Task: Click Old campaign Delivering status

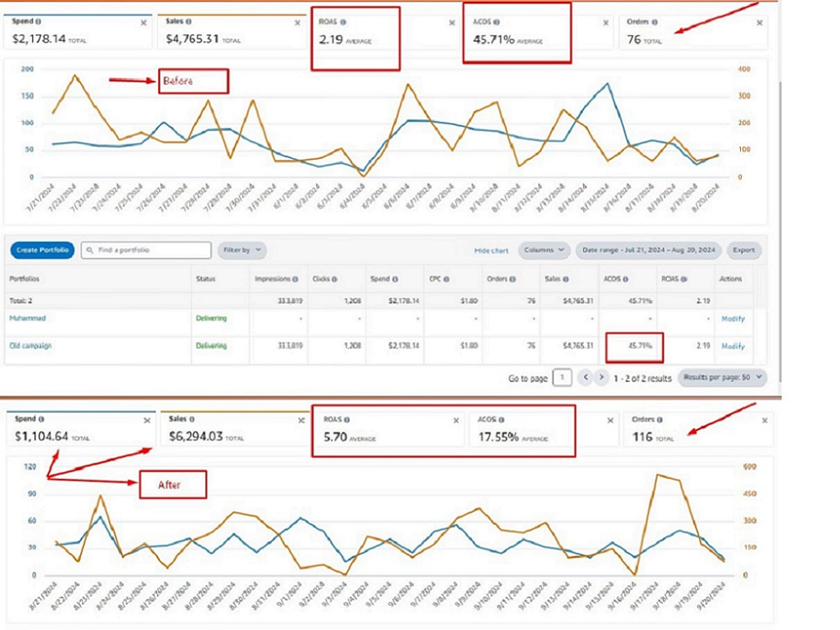Action: [x=211, y=345]
